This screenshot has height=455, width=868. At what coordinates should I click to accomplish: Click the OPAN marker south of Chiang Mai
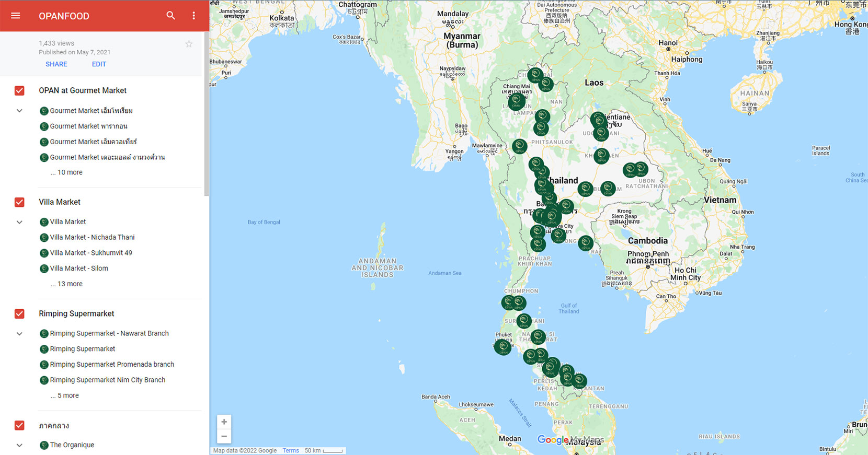click(517, 101)
